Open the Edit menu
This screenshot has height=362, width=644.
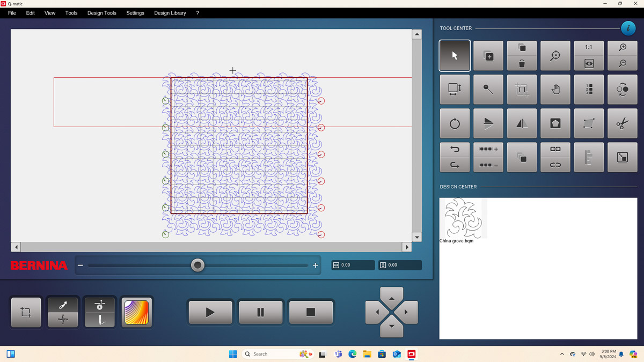pos(31,13)
